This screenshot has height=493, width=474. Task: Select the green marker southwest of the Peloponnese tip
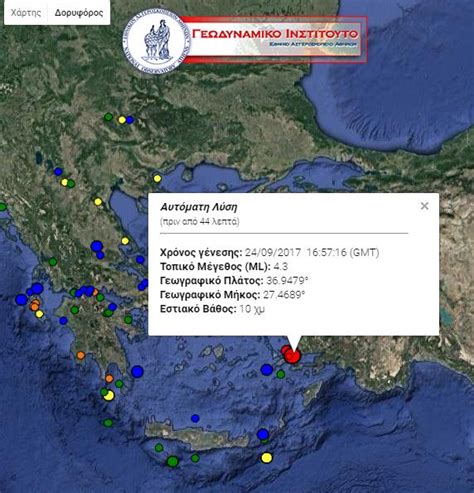pyautogui.click(x=108, y=423)
